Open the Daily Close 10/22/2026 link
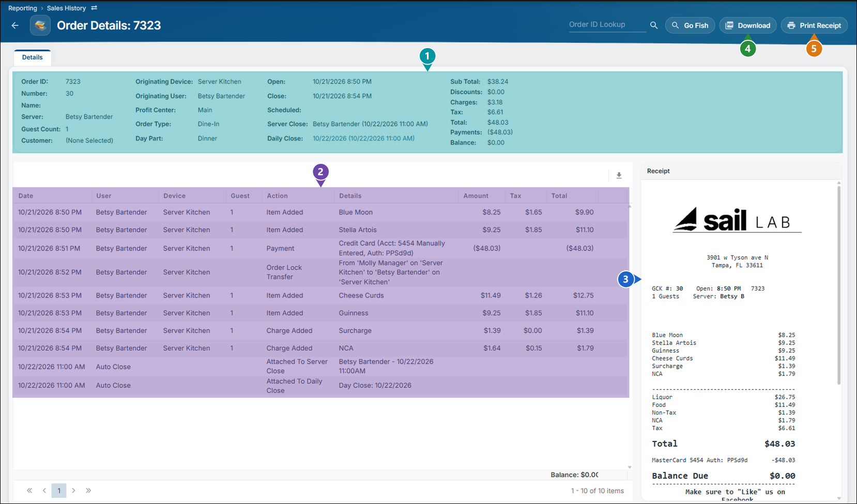The width and height of the screenshot is (857, 504). coord(363,139)
